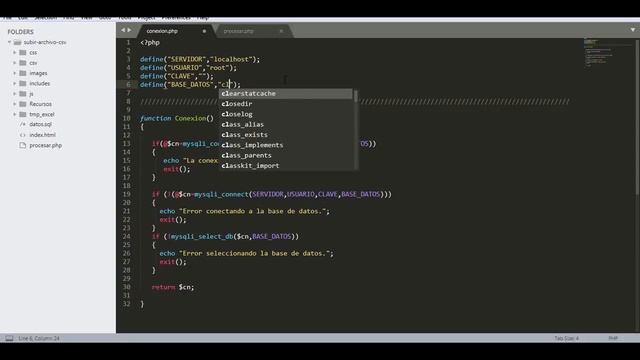Expand the js folder arrow
The height and width of the screenshot is (360, 640).
15,94
